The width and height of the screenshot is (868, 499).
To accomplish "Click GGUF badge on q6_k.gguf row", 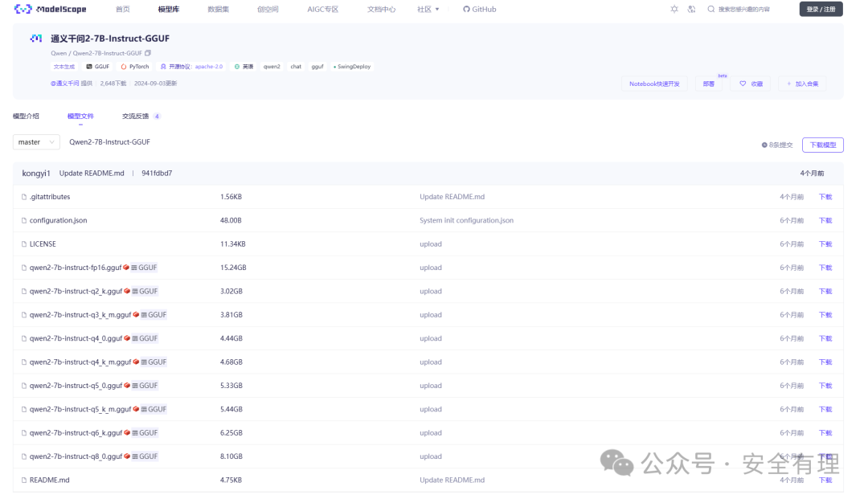I will click(145, 433).
